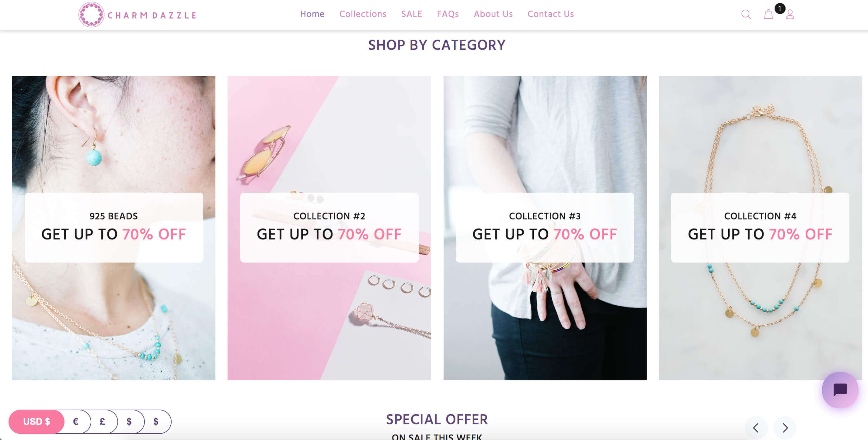Open the user account icon
This screenshot has width=868, height=440.
(x=790, y=15)
